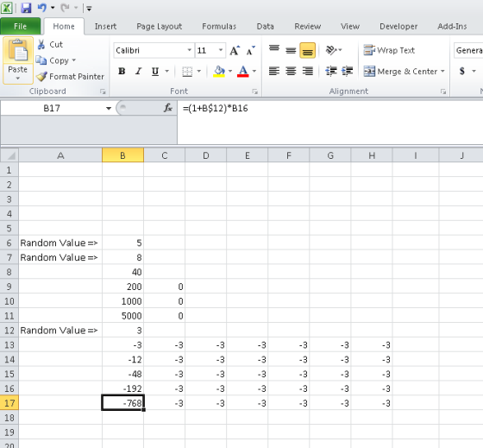Click the Insert Function fx icon

pos(168,108)
